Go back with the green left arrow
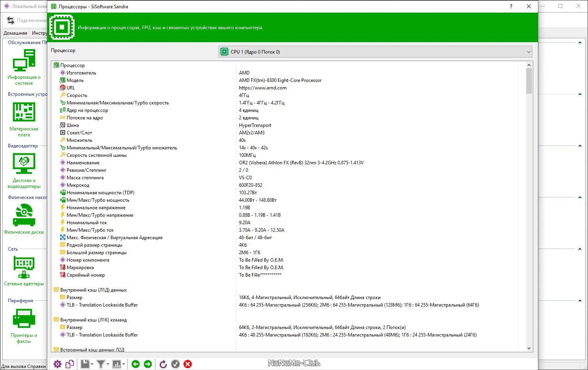588x370 pixels. (x=136, y=364)
